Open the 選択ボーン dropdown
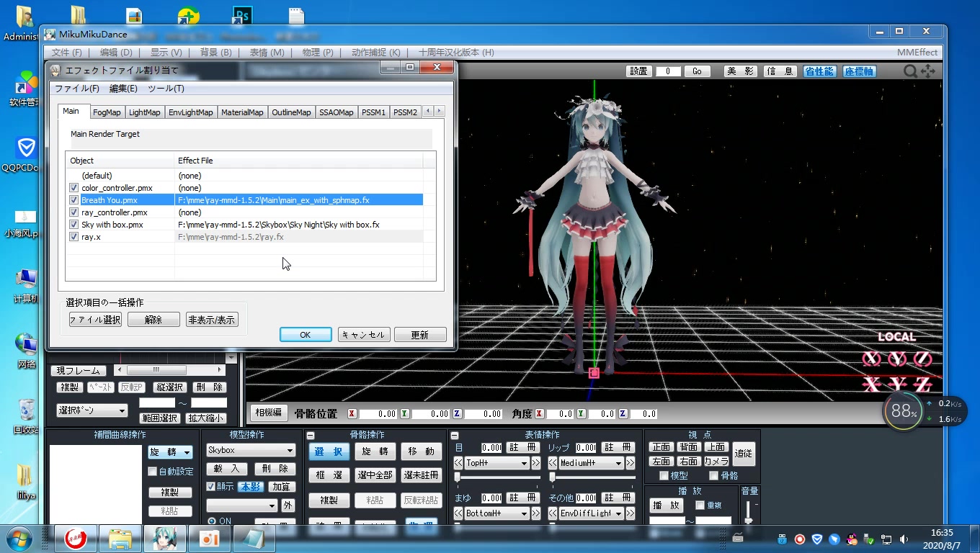This screenshot has height=553, width=980. [92, 410]
